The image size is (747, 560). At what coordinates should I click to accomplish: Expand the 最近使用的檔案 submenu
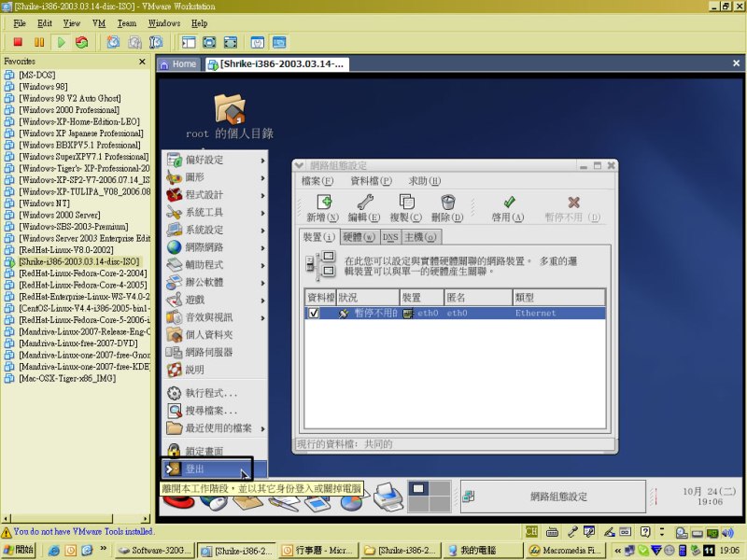click(x=215, y=428)
